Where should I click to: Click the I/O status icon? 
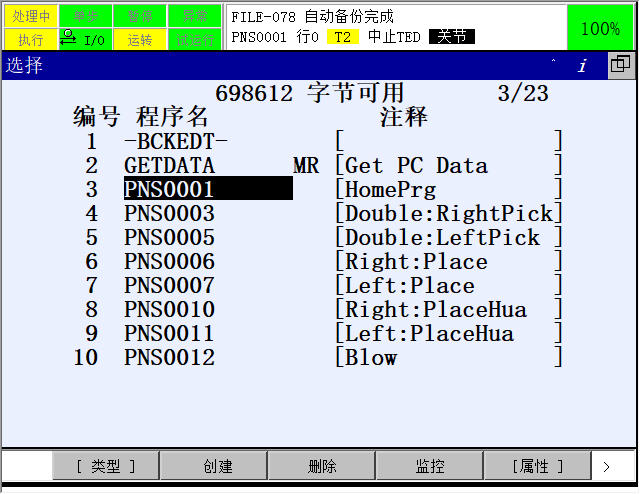pos(85,39)
